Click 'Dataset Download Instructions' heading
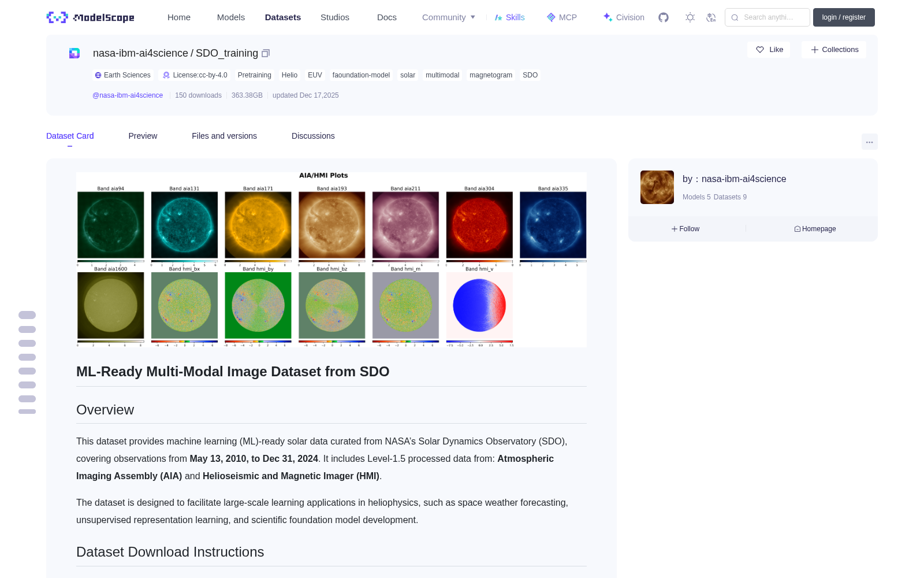Screen dimensions: 924x578 click(x=170, y=552)
